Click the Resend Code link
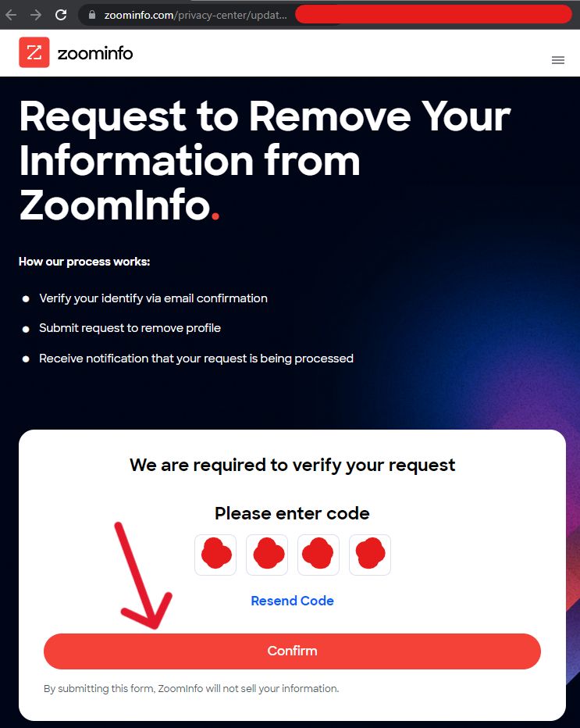The width and height of the screenshot is (580, 728). 292,601
